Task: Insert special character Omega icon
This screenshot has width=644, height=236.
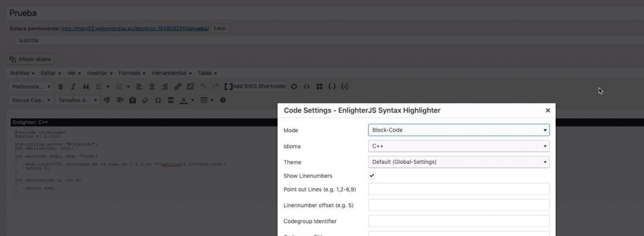Action: 157,100
